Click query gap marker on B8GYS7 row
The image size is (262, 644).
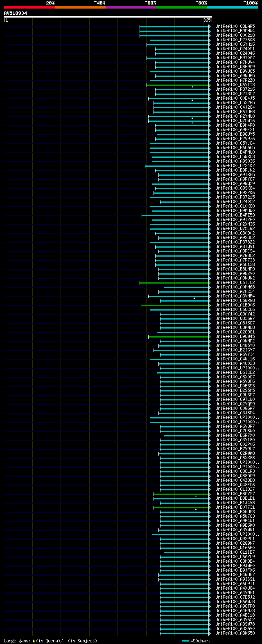tap(196, 496)
